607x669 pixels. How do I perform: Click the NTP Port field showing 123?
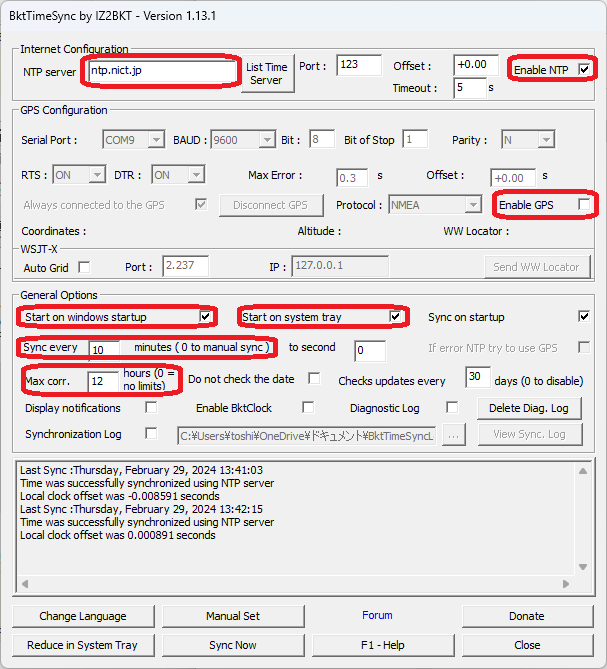pyautogui.click(x=358, y=65)
